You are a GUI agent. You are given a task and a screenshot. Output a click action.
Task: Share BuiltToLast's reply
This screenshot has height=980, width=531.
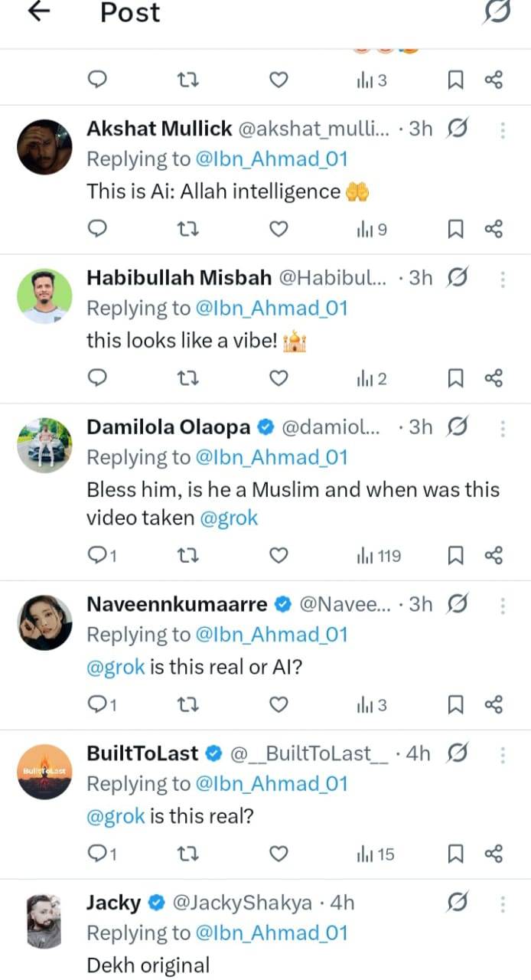click(494, 853)
